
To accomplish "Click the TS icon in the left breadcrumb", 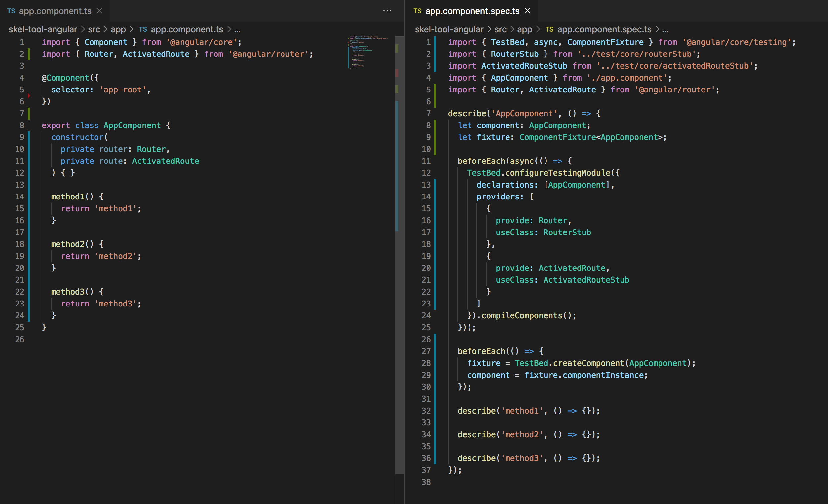I will point(143,30).
